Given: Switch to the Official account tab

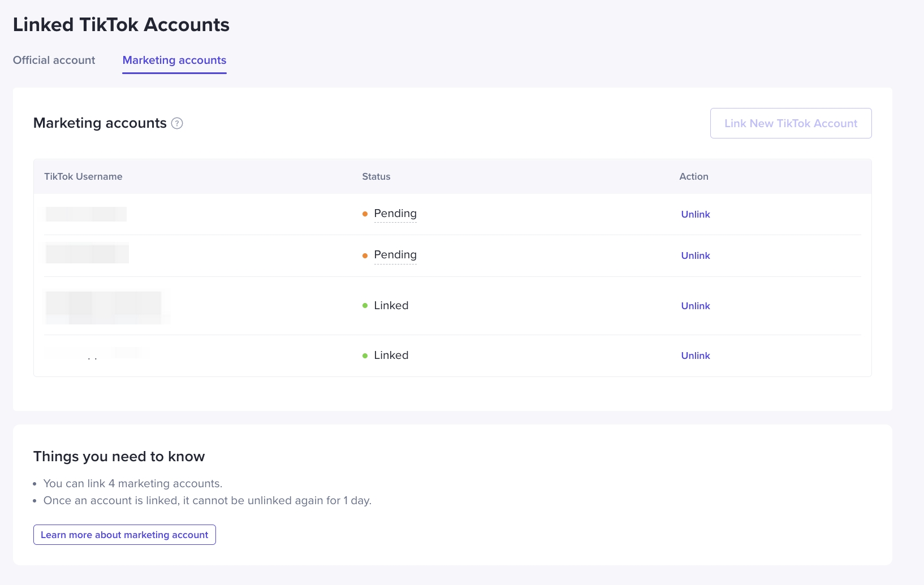Looking at the screenshot, I should pos(54,60).
